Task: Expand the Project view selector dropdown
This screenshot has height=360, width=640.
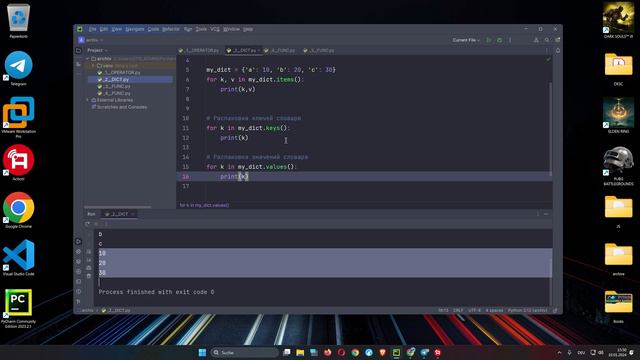Action: [97, 50]
